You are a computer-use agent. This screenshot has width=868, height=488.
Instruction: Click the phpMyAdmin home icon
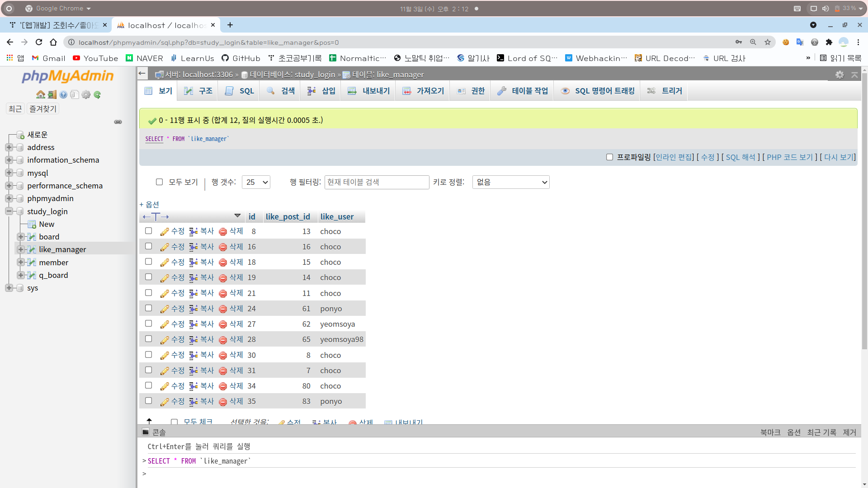point(41,94)
